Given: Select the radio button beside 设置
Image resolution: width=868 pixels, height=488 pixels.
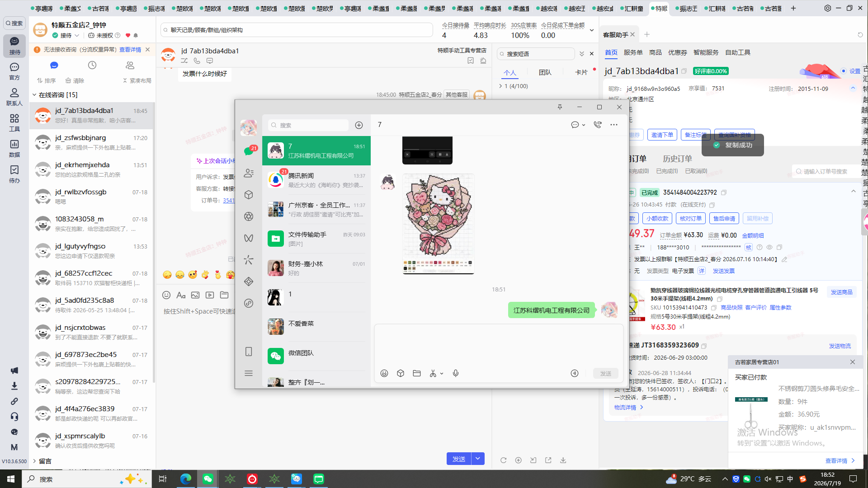Looking at the screenshot, I should 844,71.
